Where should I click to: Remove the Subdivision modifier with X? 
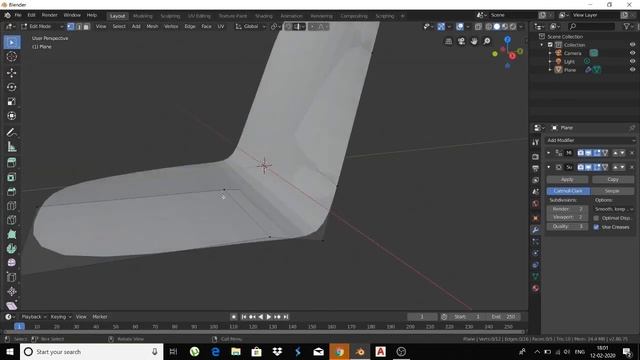[632, 167]
